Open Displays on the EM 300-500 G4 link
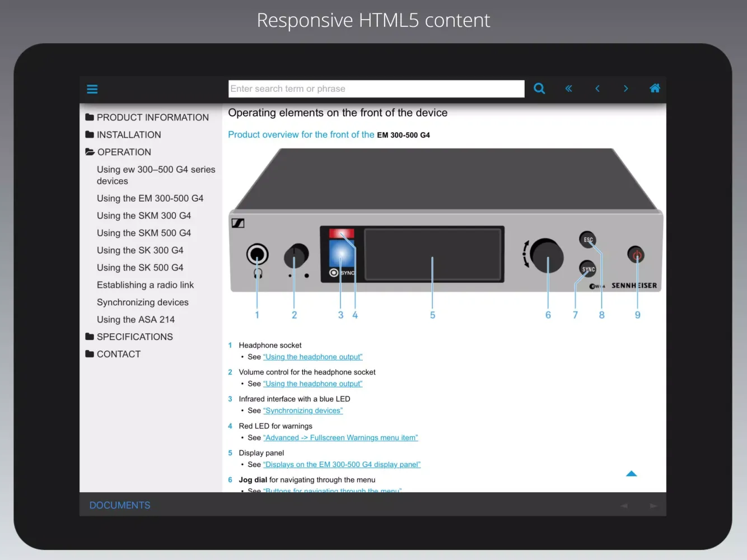 (342, 465)
